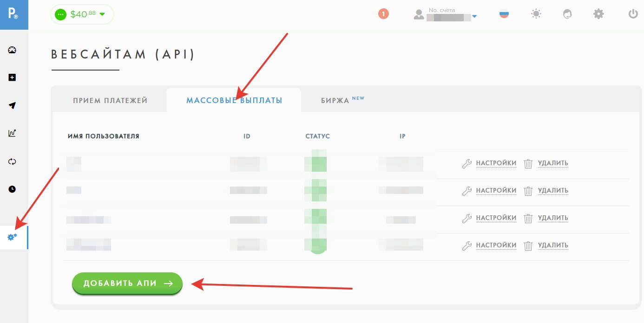Open the transfer paper plane icon

coord(13,105)
